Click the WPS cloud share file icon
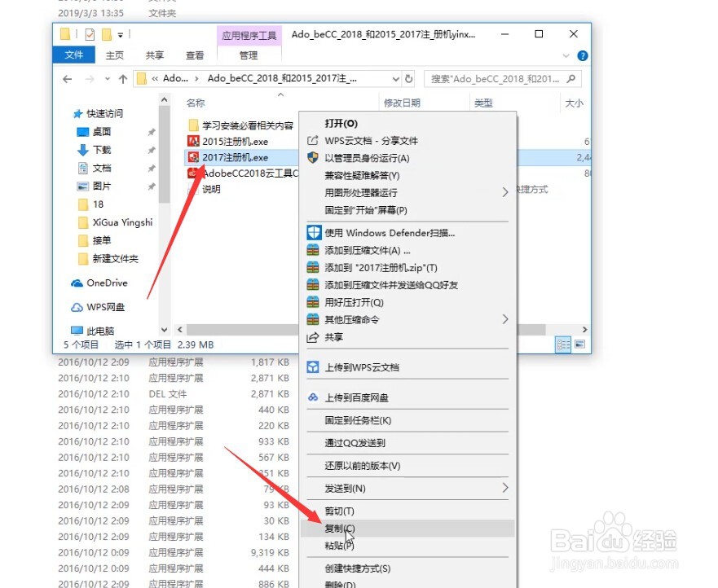718x588 pixels. tap(313, 140)
